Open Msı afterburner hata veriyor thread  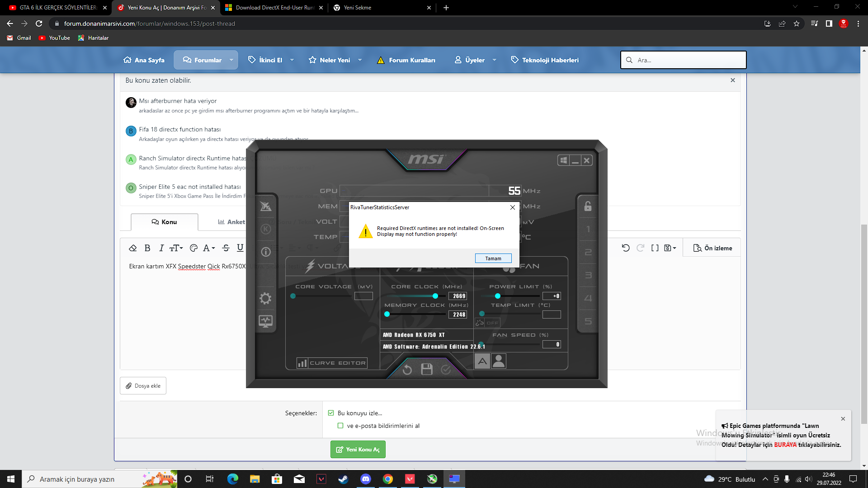point(178,101)
